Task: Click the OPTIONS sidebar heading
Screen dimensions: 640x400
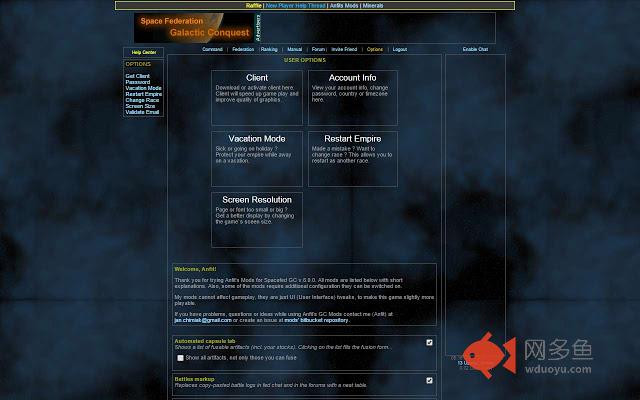Action: point(138,64)
